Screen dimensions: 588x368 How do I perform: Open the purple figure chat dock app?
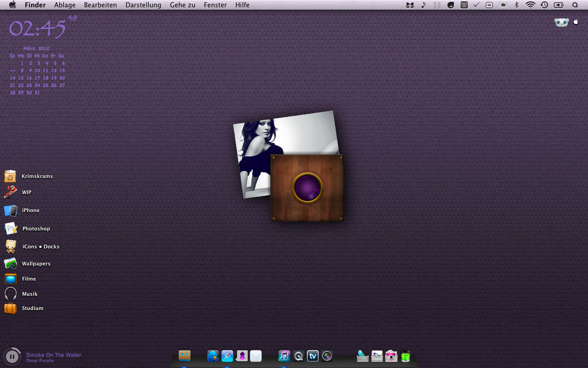(242, 356)
